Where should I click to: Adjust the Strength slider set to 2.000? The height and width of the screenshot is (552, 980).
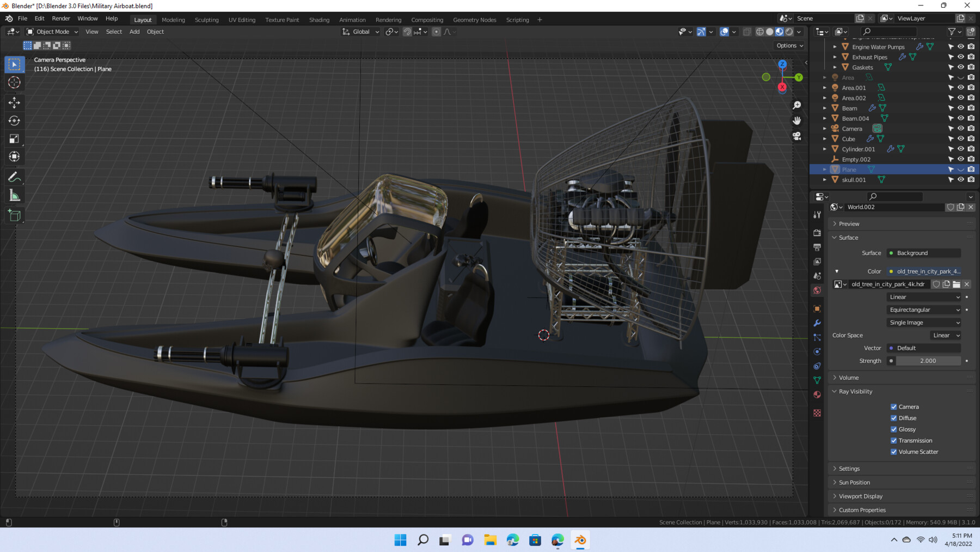point(928,361)
